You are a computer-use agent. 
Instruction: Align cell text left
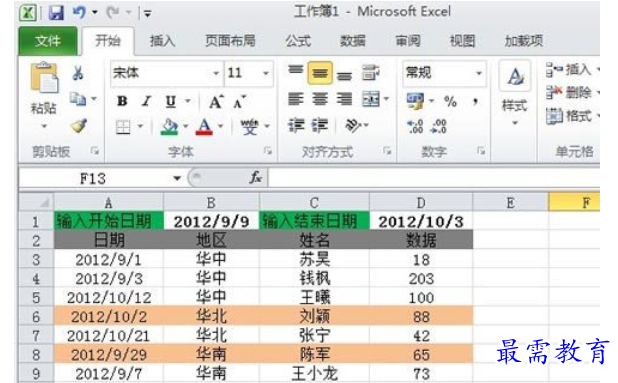pyautogui.click(x=296, y=99)
